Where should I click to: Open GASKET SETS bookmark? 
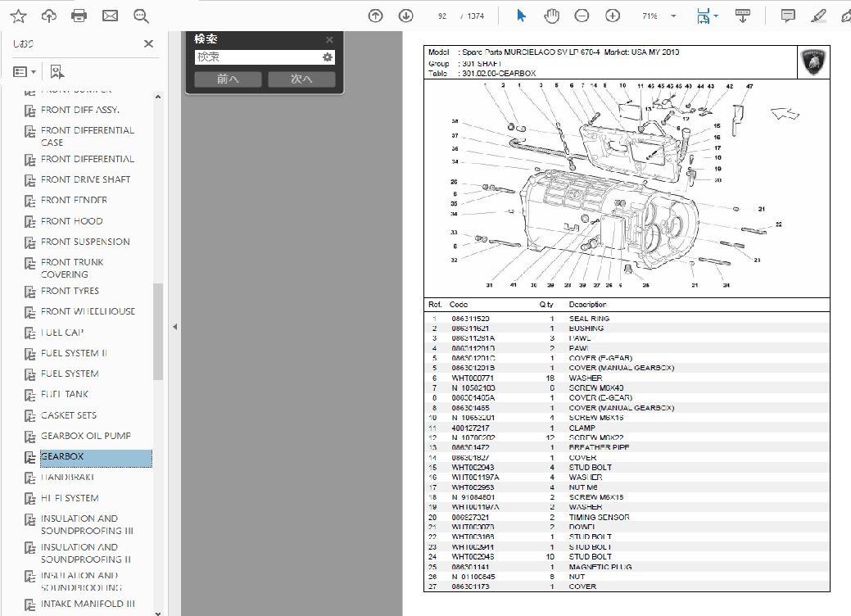coord(69,415)
